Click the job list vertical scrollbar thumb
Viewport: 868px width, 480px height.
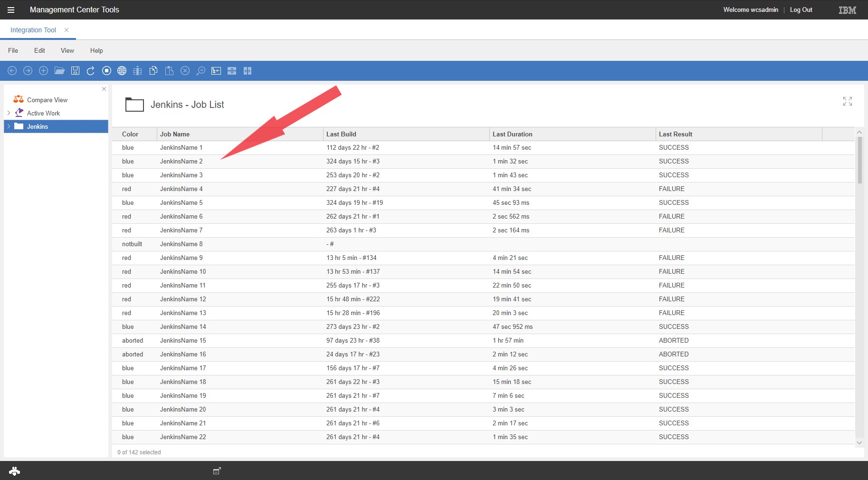[x=859, y=160]
